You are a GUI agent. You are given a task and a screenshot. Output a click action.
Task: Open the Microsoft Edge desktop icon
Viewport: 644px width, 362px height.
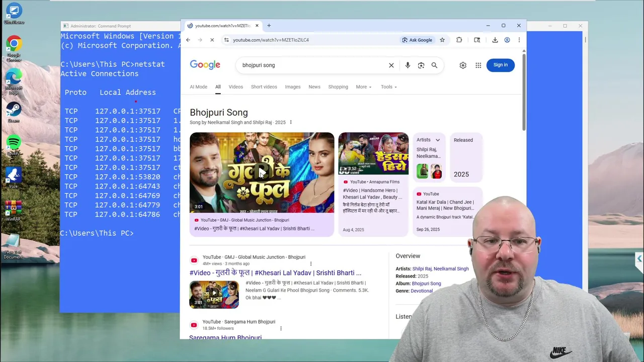14,81
